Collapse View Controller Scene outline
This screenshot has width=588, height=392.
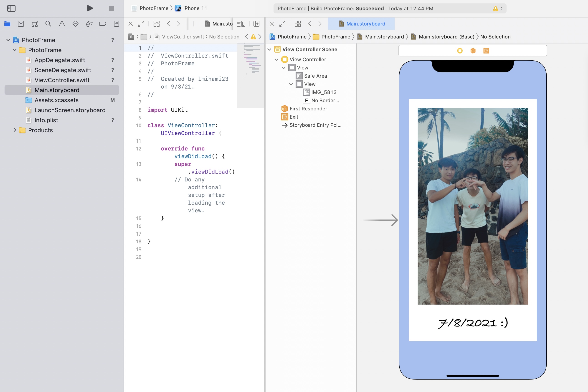pyautogui.click(x=269, y=49)
